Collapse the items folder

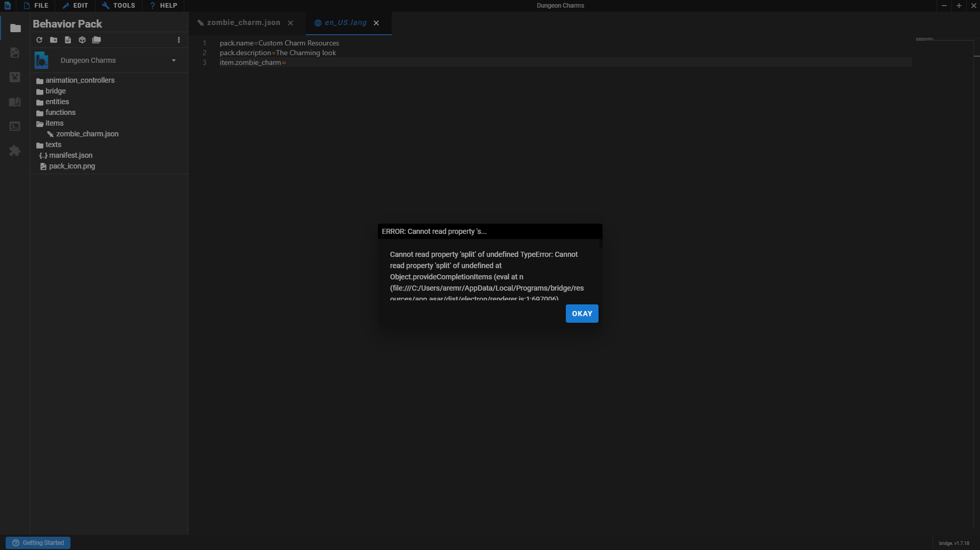pos(54,123)
